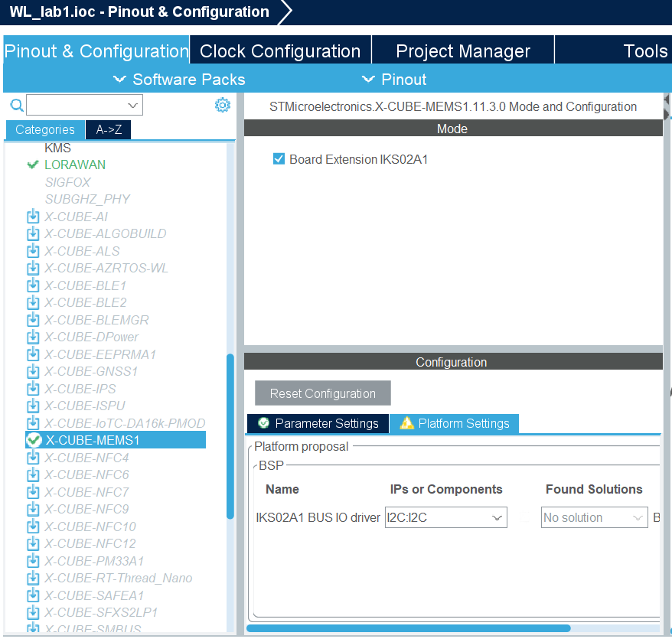Click download icon beside X-CUBE-RT-Thread_Nano
672x639 pixels.
pos(33,578)
